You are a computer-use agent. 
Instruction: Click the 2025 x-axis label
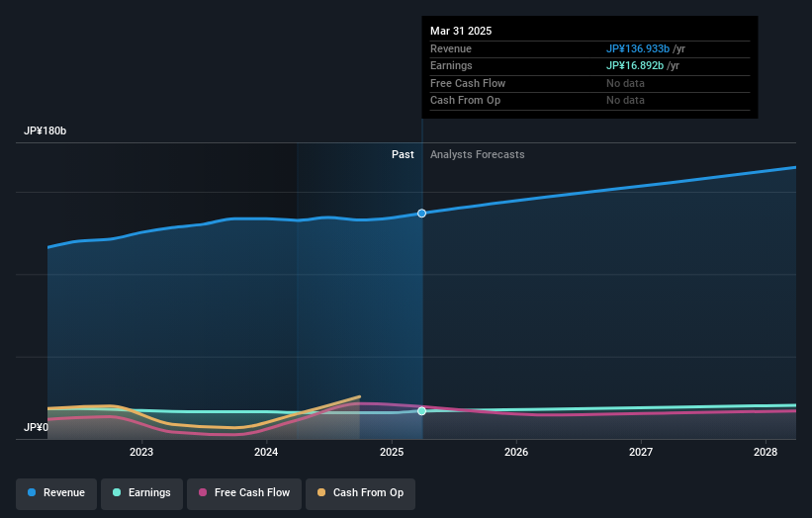pyautogui.click(x=392, y=452)
